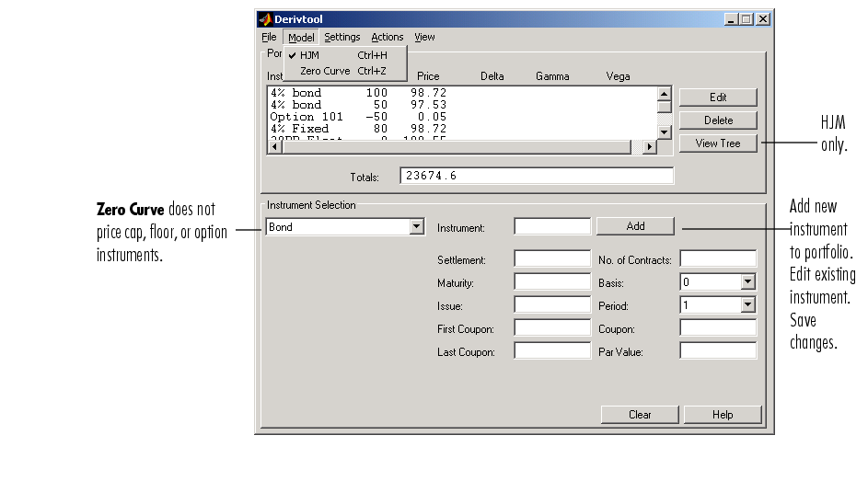The width and height of the screenshot is (868, 504).
Task: Click the MATLAB icon in Derivtool title bar
Action: pos(265,19)
